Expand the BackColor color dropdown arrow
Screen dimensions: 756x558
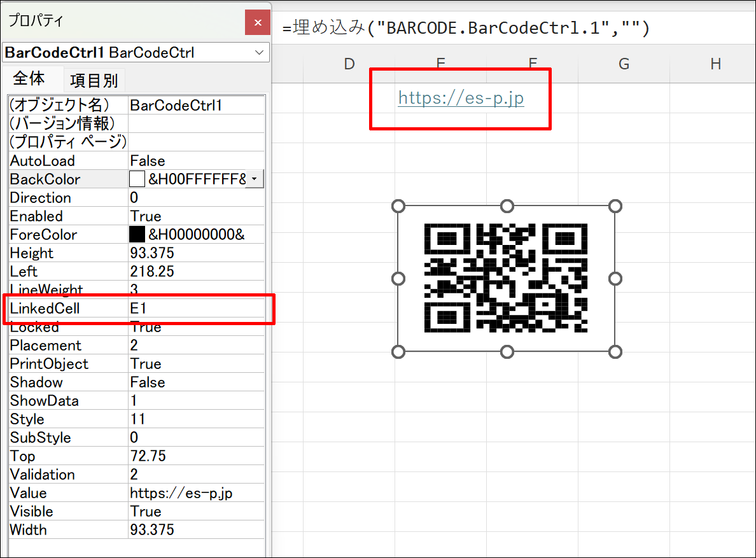pyautogui.click(x=255, y=179)
